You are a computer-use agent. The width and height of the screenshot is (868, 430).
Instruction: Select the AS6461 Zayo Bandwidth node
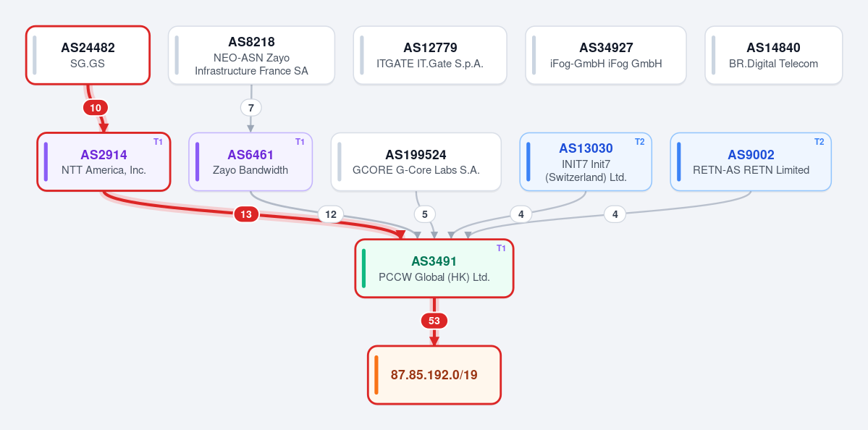tap(250, 161)
